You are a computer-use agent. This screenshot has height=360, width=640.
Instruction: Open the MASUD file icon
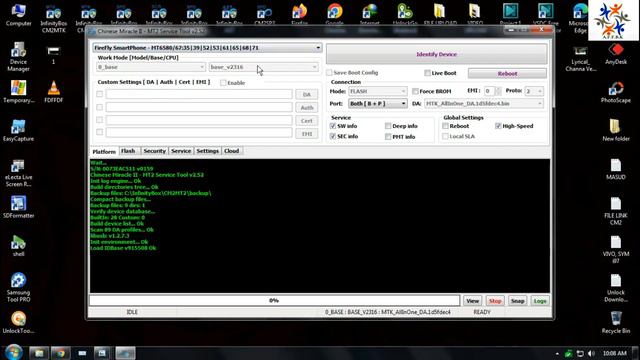click(x=616, y=169)
